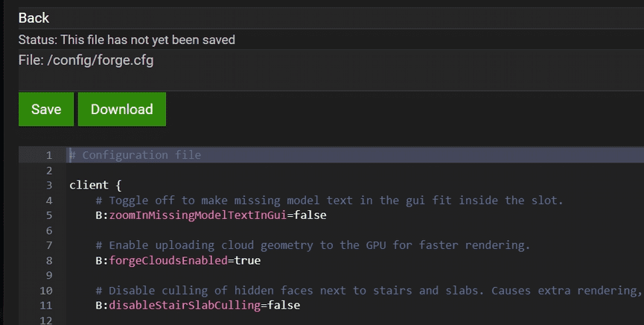Click the 'Enable uploading cloud geometry' comment

point(313,245)
